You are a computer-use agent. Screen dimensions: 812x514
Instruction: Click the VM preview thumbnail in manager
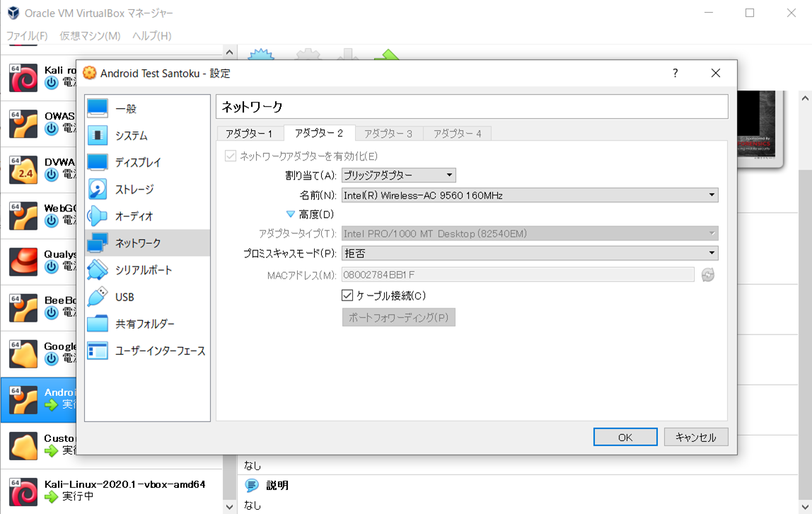point(759,129)
